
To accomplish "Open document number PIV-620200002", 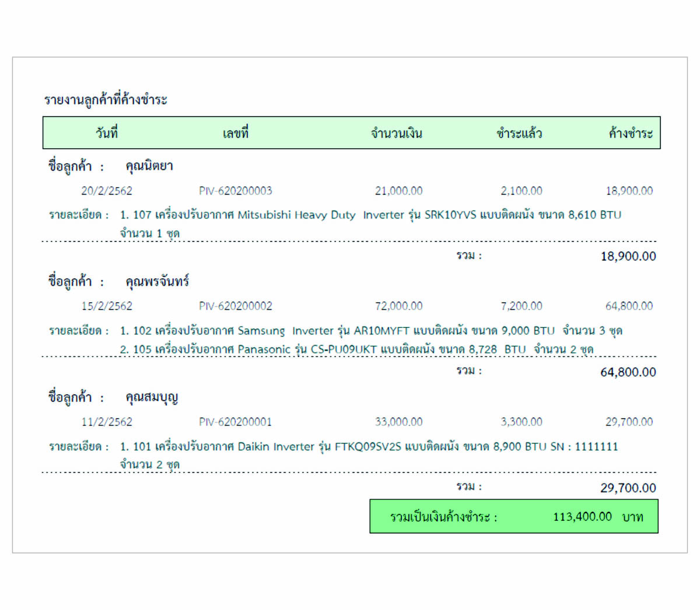I will (235, 306).
